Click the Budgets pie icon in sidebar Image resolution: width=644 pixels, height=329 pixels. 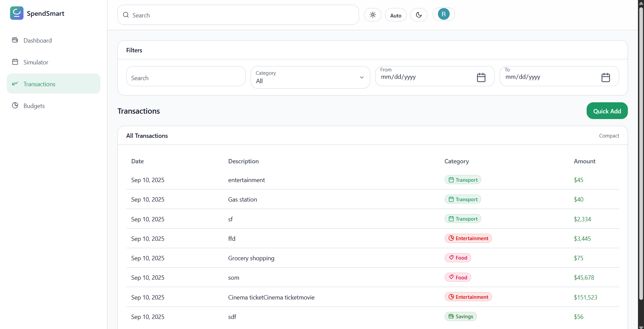15,106
